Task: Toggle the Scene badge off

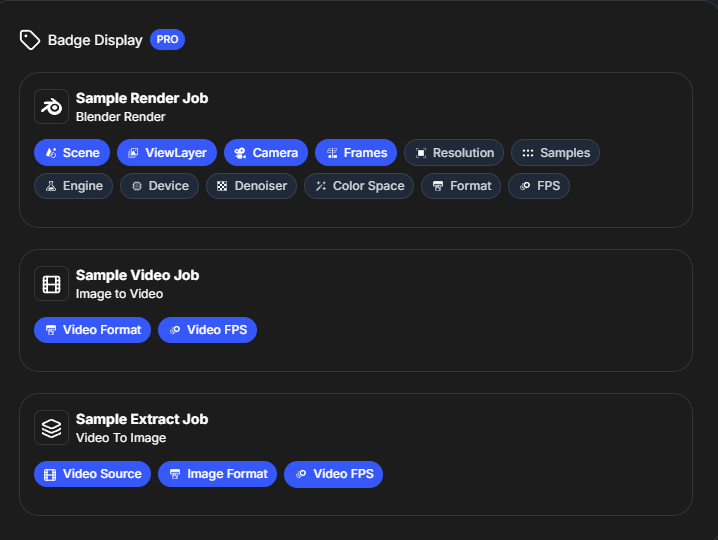Action: [x=72, y=153]
